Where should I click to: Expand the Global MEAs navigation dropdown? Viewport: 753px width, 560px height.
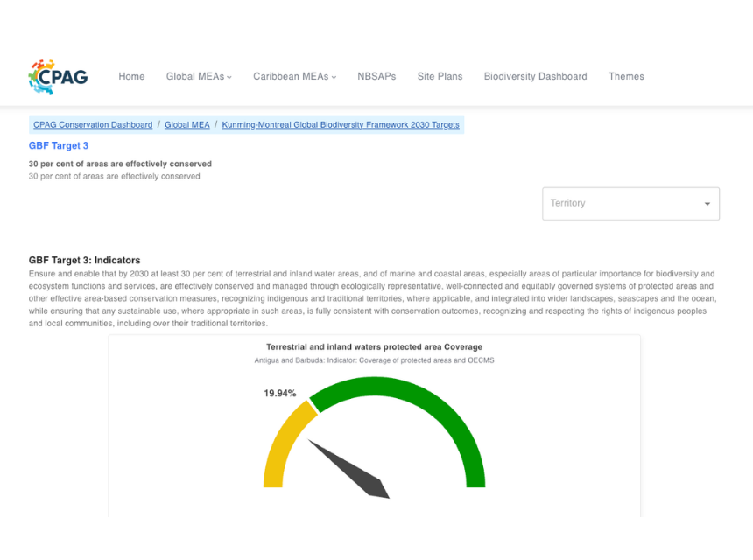pyautogui.click(x=194, y=76)
